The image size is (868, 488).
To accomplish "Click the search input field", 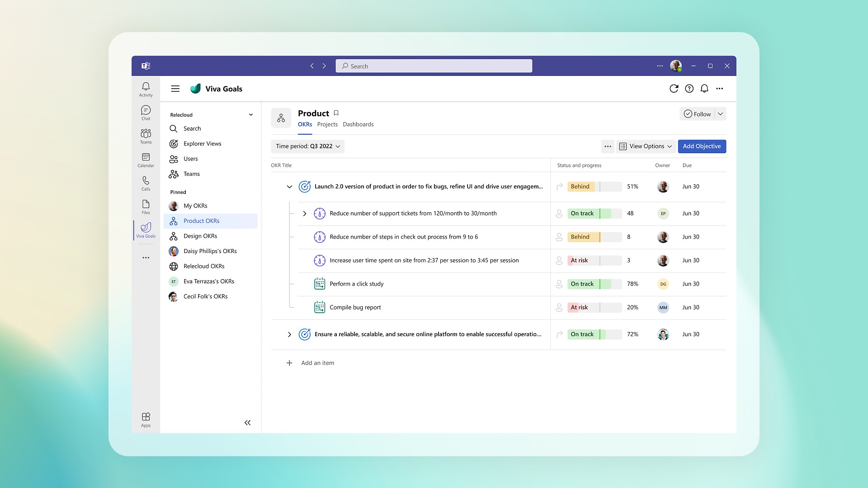I will pos(434,66).
